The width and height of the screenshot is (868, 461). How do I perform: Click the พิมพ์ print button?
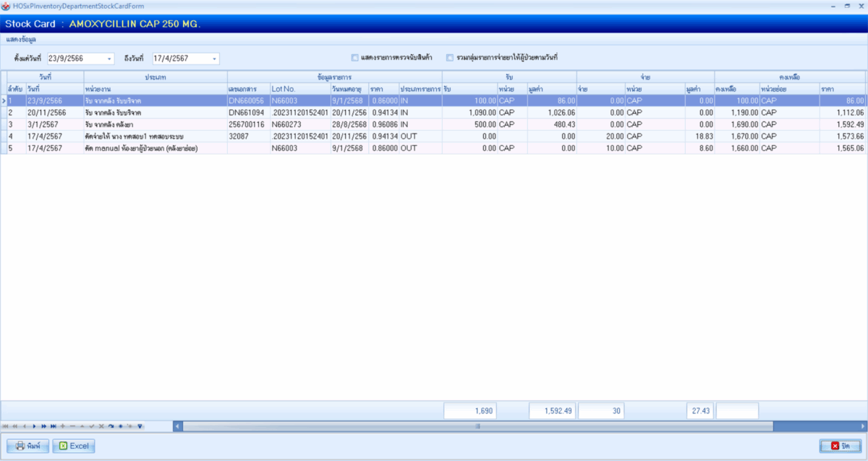28,446
